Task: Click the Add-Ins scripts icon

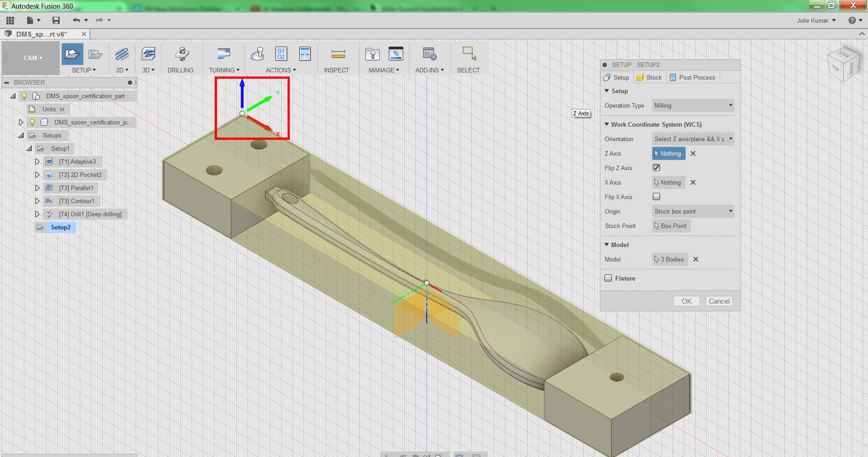Action: click(x=429, y=54)
